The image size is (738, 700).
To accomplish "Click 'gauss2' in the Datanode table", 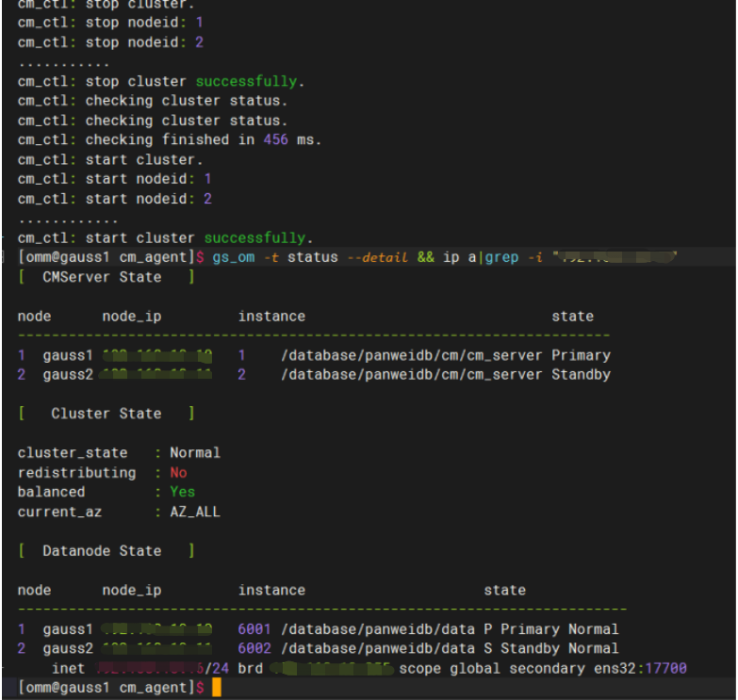I will coord(68,649).
